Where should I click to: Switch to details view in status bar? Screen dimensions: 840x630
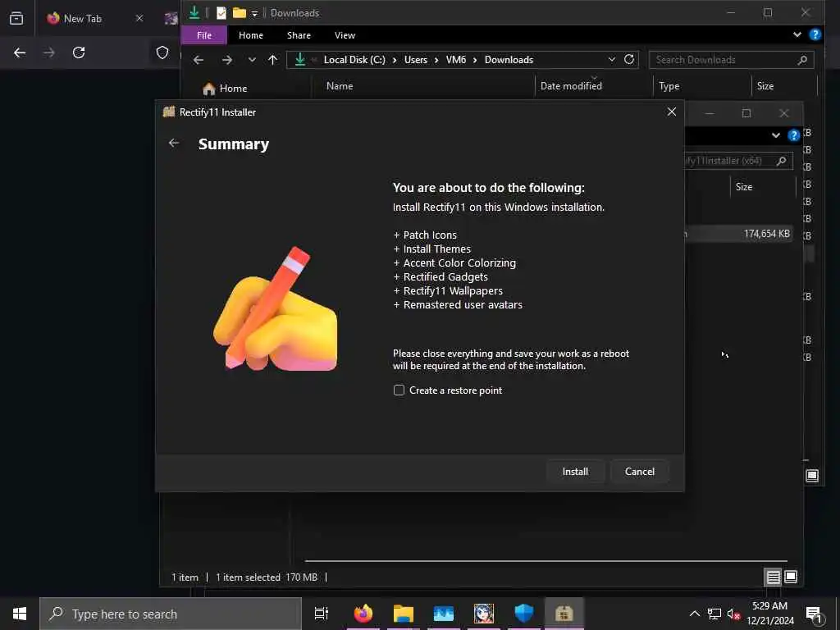(773, 577)
